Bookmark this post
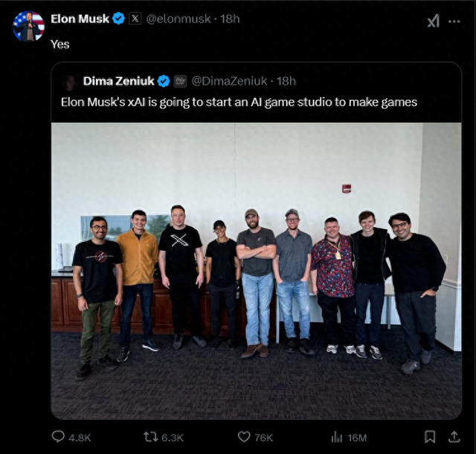This screenshot has width=476, height=454. point(430,437)
